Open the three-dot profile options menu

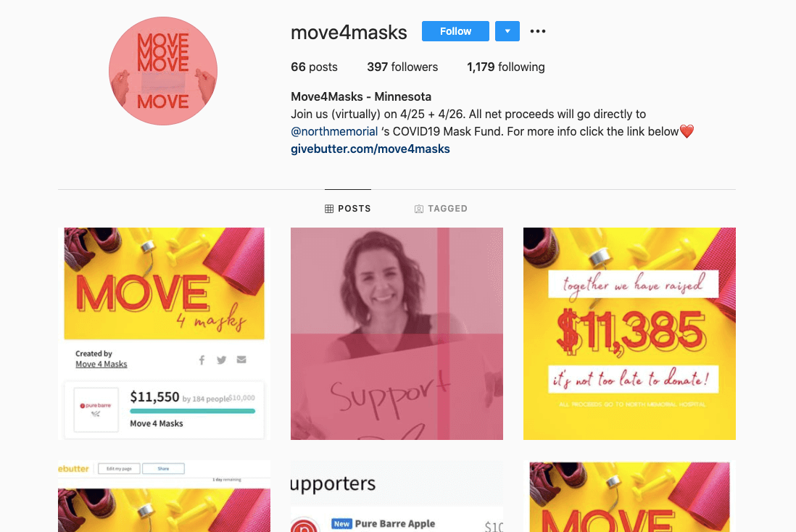point(538,31)
